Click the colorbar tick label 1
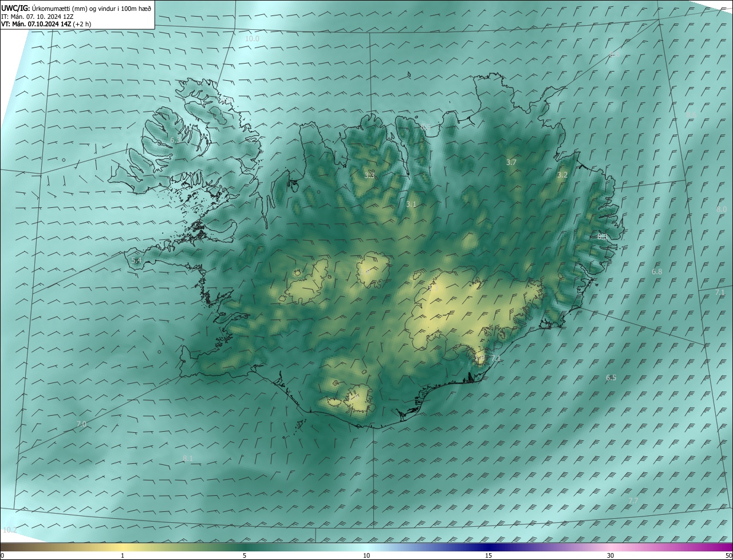The height and width of the screenshot is (560, 733). click(123, 556)
